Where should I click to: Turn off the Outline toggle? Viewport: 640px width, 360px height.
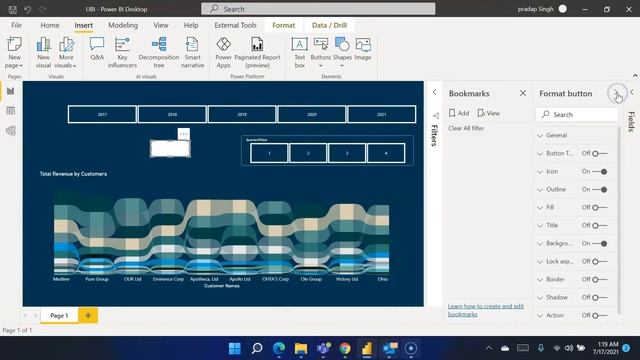pos(600,189)
